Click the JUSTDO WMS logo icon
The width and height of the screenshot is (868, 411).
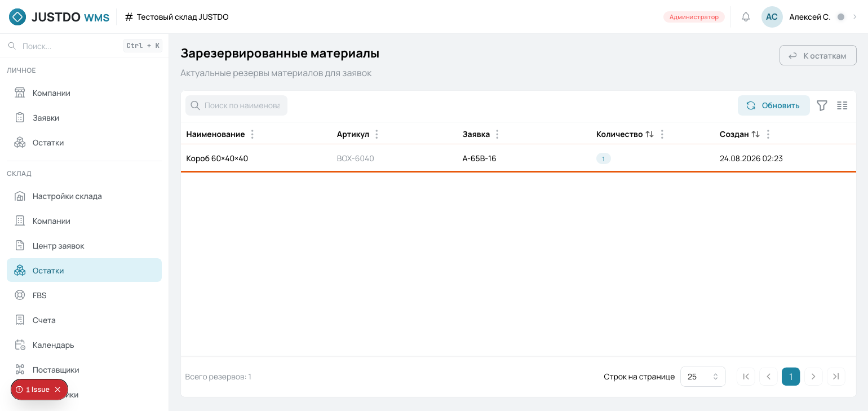pyautogui.click(x=17, y=17)
